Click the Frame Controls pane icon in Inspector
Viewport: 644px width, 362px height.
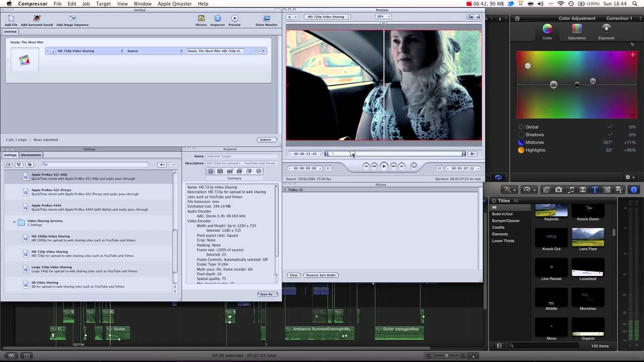pos(230,171)
